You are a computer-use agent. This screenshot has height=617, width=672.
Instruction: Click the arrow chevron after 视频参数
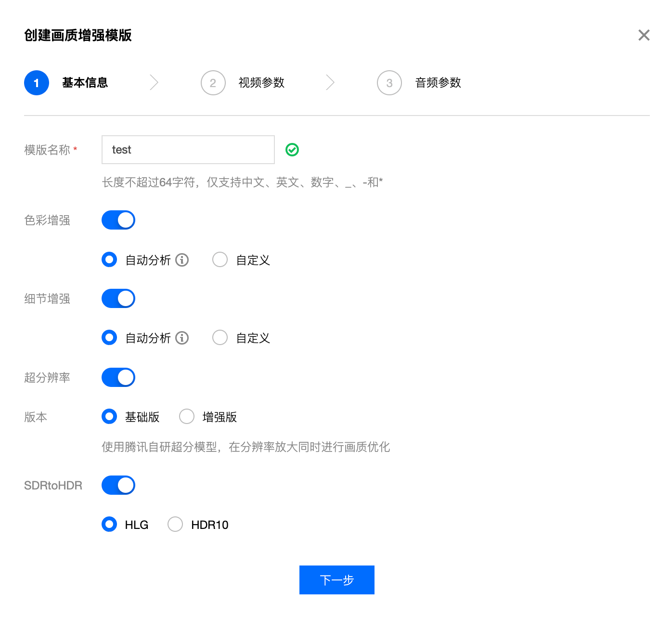click(x=330, y=83)
